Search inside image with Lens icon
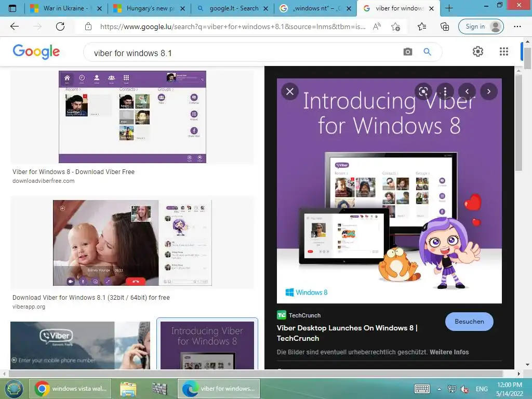Viewport: 532px width, 399px height. [423, 91]
